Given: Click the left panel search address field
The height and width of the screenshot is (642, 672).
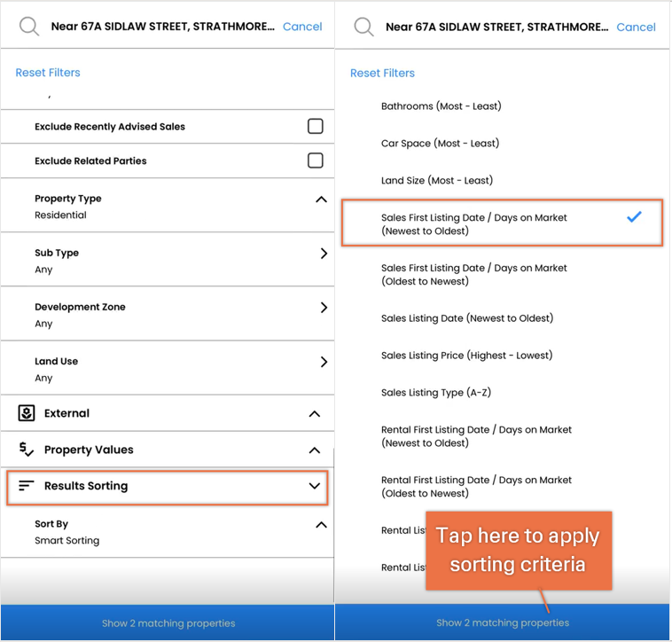Looking at the screenshot, I should 163,27.
